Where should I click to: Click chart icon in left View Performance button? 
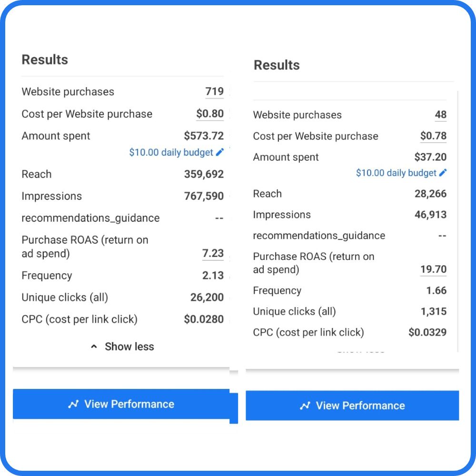click(x=73, y=404)
